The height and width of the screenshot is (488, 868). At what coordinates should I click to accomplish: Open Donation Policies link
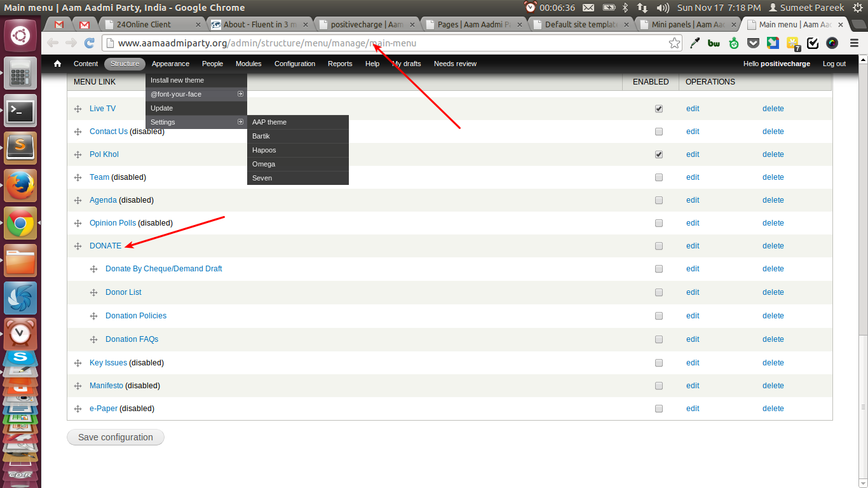(136, 316)
